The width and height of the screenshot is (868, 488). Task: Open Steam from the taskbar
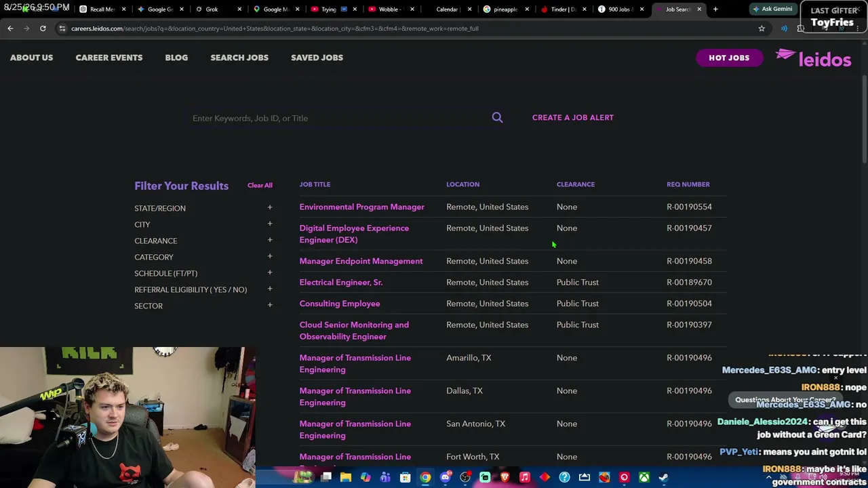click(663, 478)
